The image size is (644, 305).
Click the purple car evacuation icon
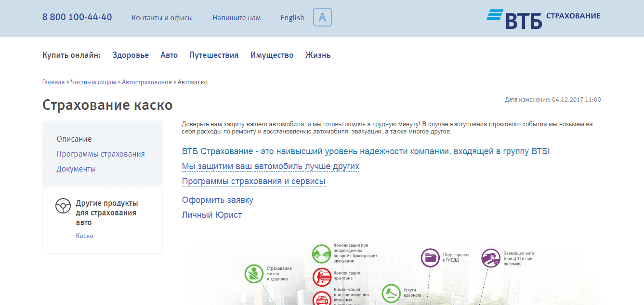coord(490,257)
